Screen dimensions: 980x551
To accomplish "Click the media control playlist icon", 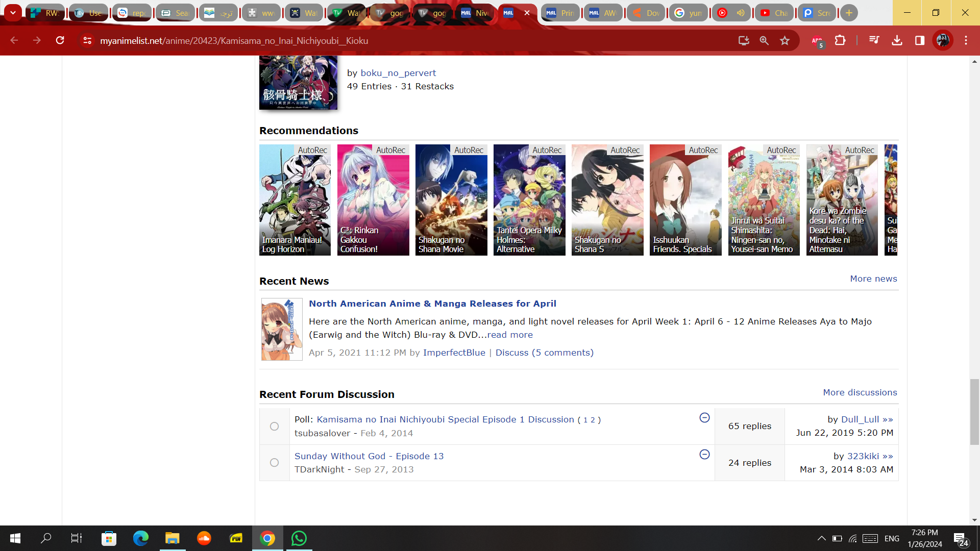I will coord(874,41).
